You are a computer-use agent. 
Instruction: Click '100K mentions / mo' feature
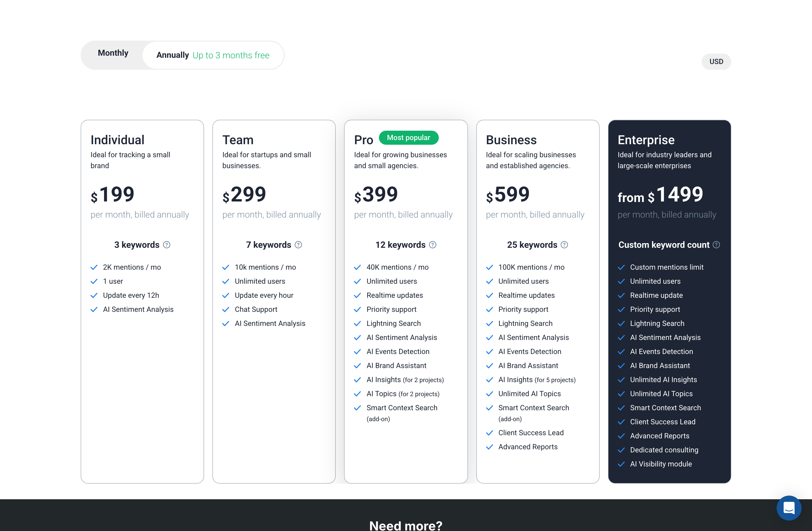click(531, 267)
